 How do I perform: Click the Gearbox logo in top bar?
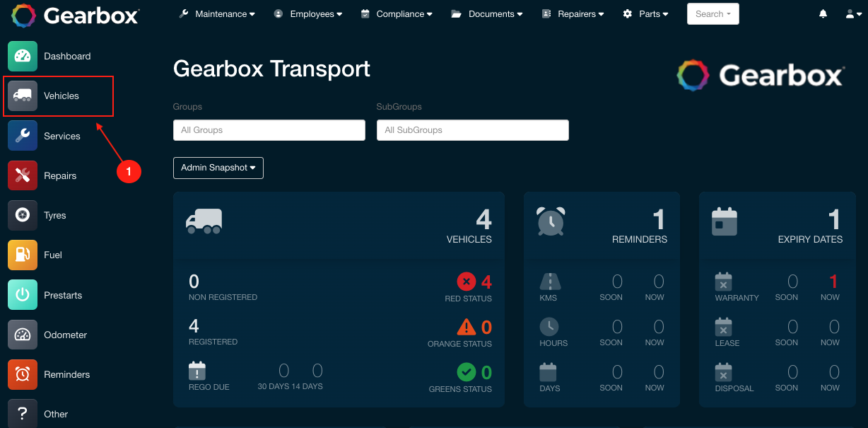coord(75,15)
